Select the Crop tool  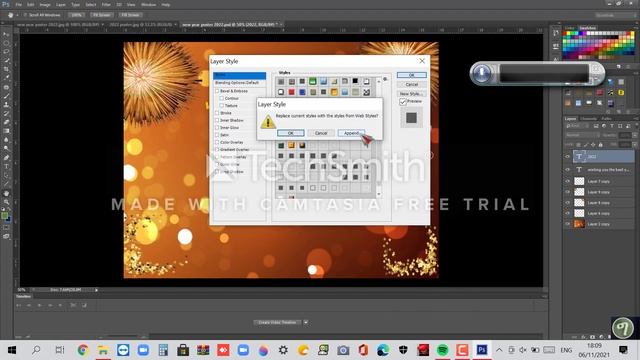pos(6,69)
